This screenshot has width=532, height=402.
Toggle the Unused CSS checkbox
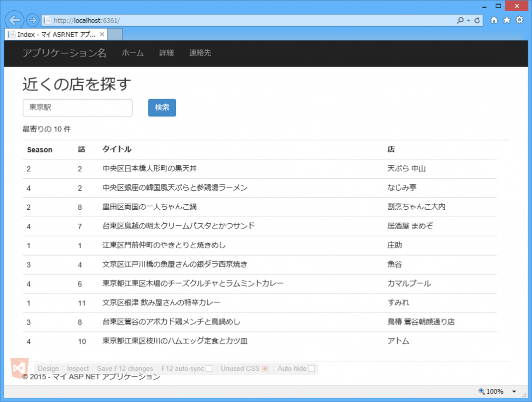point(265,368)
